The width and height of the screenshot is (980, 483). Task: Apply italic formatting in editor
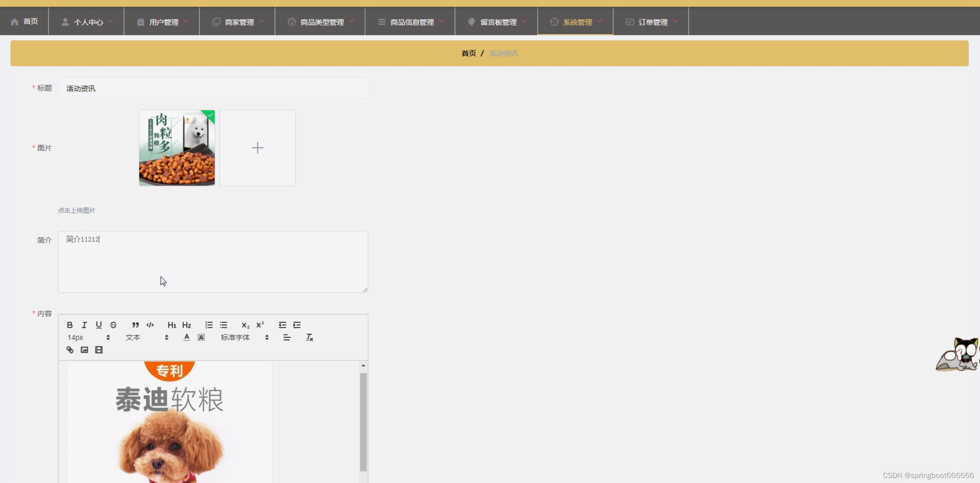click(84, 325)
